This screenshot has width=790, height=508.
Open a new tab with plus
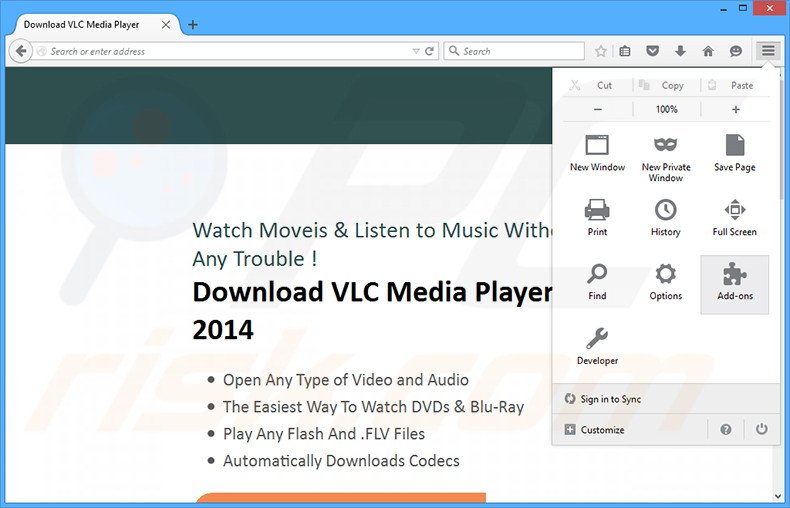(192, 25)
